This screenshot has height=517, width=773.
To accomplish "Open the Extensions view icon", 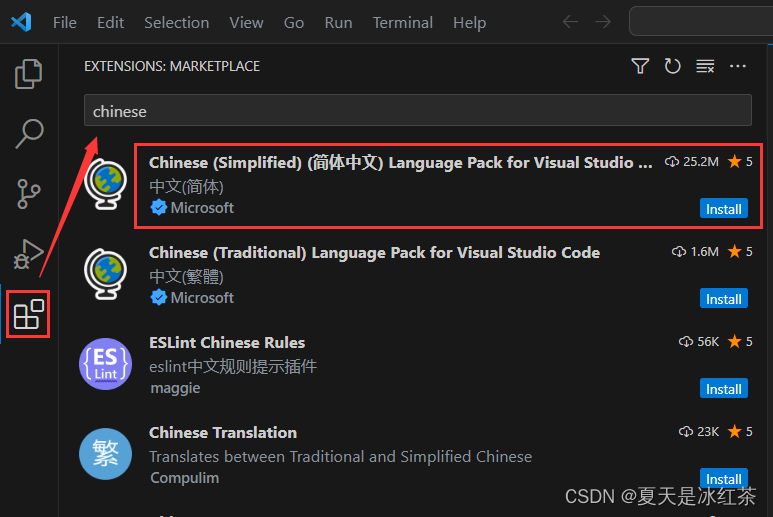I will (x=29, y=314).
